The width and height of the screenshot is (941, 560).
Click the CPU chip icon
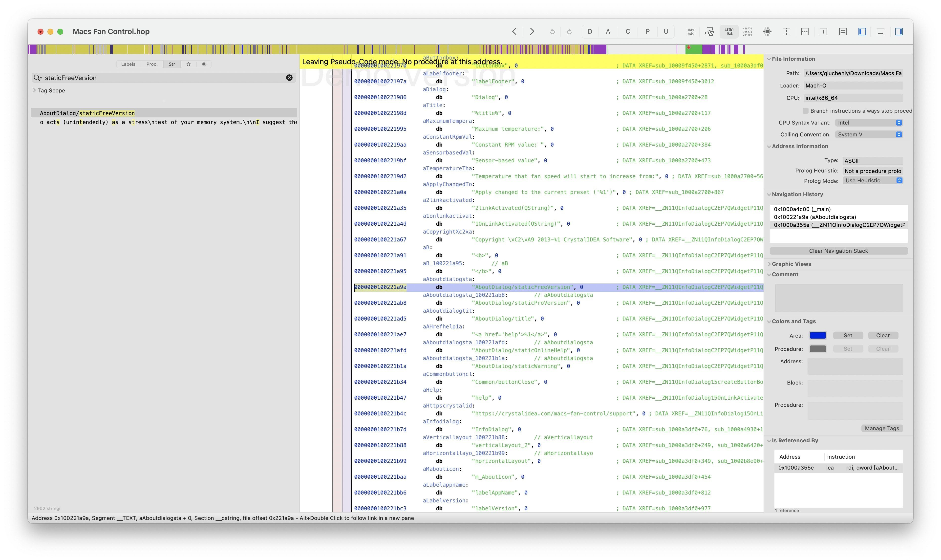tap(767, 32)
